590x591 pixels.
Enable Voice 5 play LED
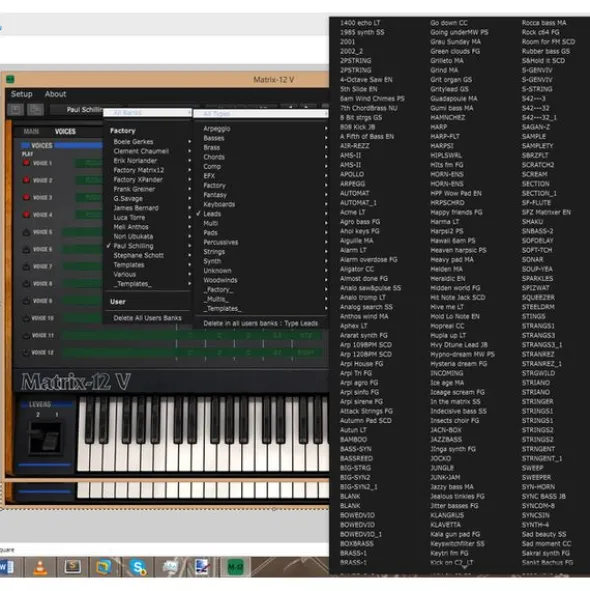point(26,232)
